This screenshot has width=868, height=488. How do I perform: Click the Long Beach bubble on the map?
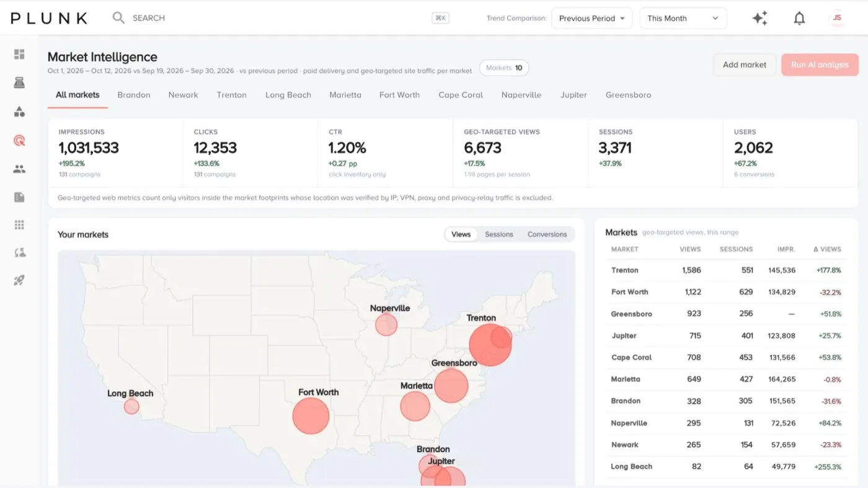(x=131, y=407)
